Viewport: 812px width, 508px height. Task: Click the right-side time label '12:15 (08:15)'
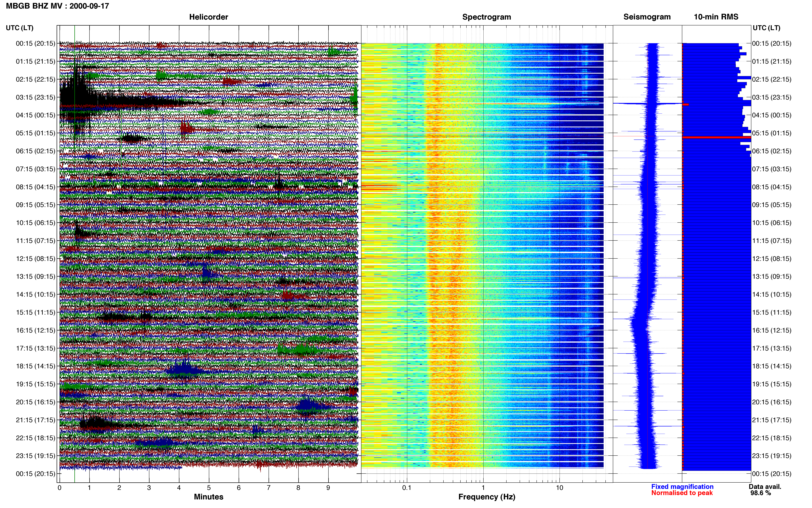pyautogui.click(x=772, y=259)
